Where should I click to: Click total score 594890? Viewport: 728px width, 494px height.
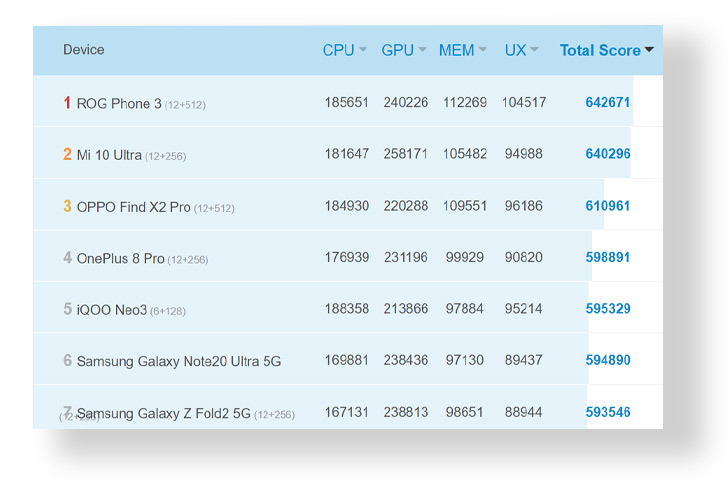608,360
